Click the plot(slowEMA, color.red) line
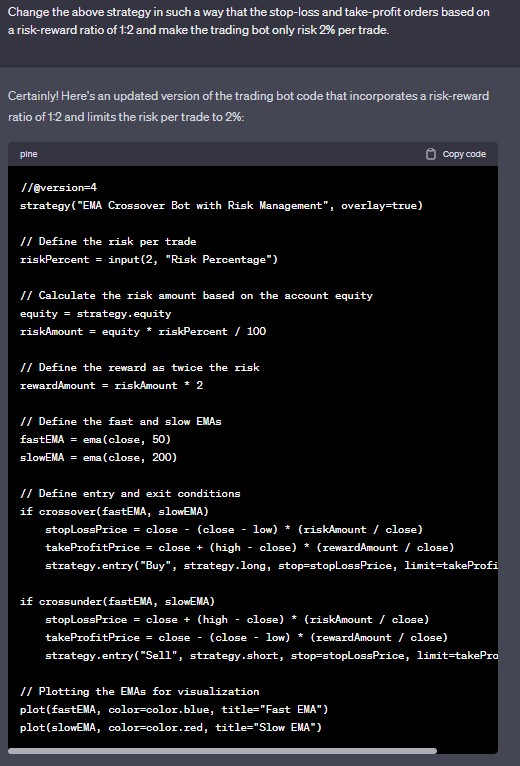 click(171, 727)
